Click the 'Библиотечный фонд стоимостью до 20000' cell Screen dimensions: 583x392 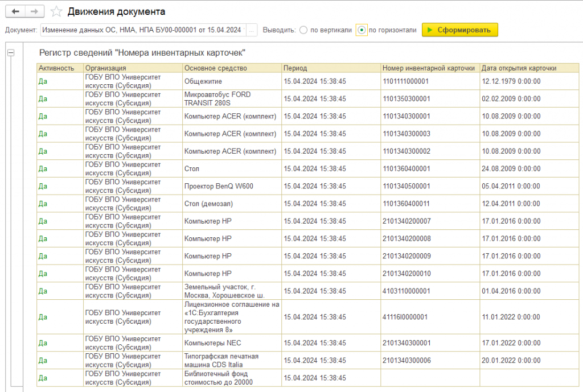click(232, 378)
